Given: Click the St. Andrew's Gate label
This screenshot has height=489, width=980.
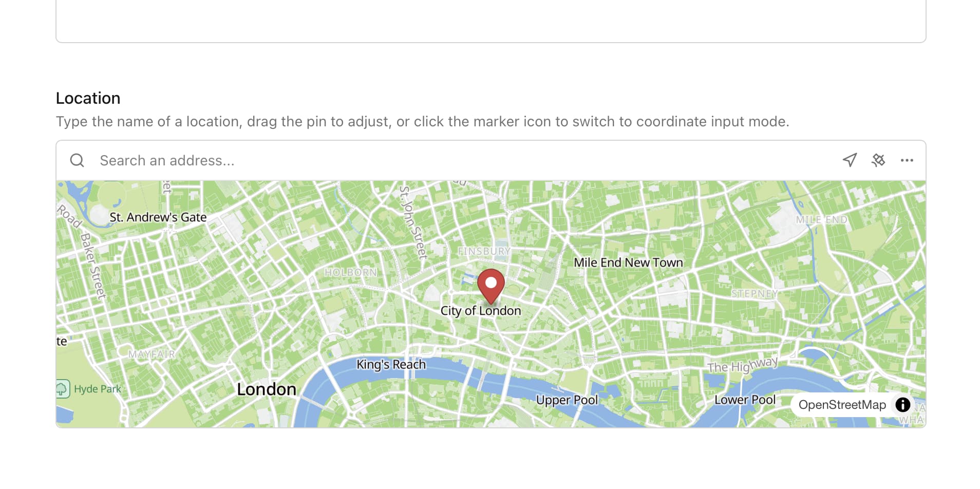Looking at the screenshot, I should coord(158,217).
